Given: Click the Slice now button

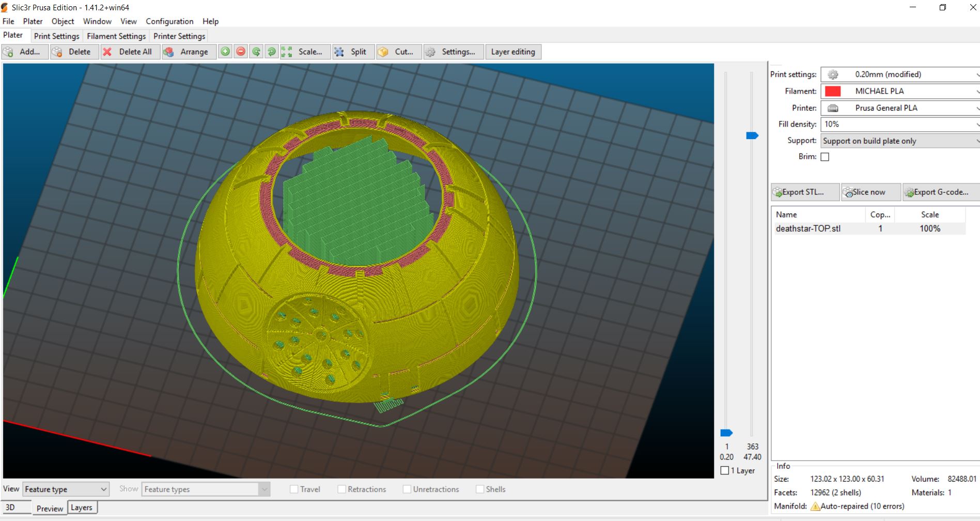Looking at the screenshot, I should pyautogui.click(x=871, y=192).
